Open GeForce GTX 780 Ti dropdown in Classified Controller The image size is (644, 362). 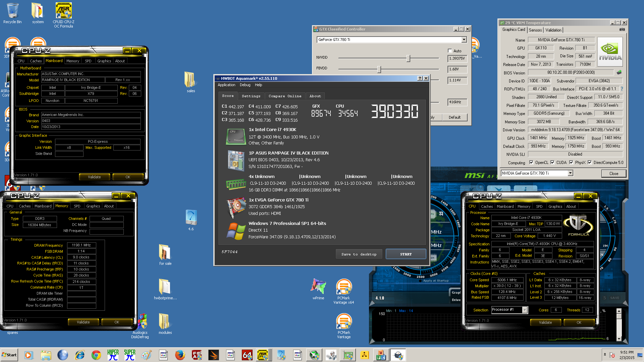[464, 40]
